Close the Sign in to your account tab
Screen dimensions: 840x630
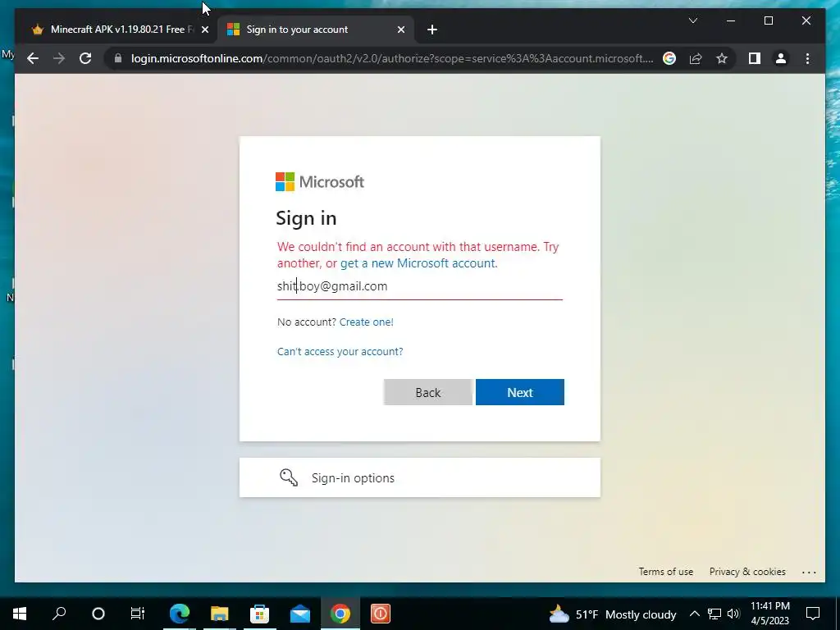pyautogui.click(x=400, y=30)
